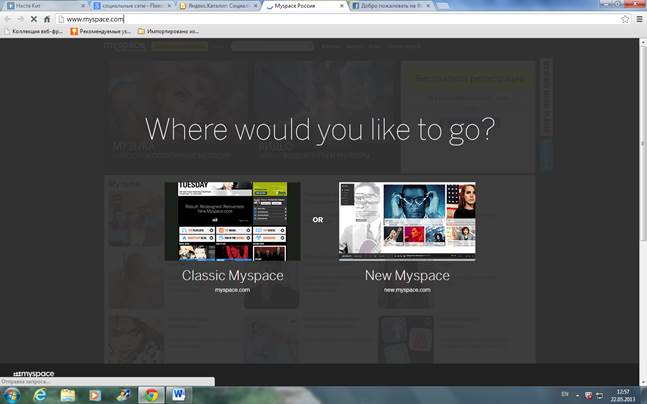Select the Myspace Россия tab

(304, 6)
